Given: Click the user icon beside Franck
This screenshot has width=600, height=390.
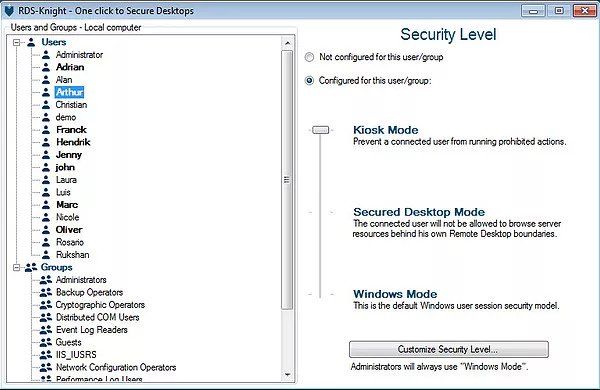Looking at the screenshot, I should tap(46, 130).
